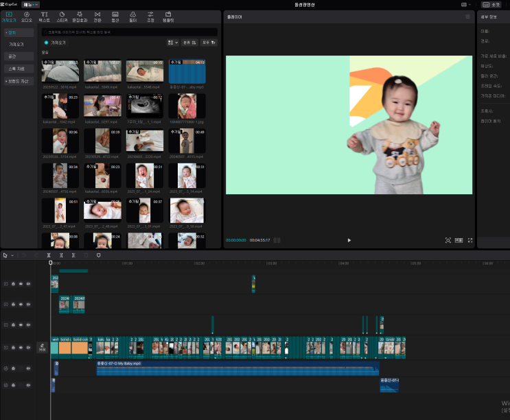Click the 가져오기 import button
The width and height of the screenshot is (510, 420).
coord(56,43)
